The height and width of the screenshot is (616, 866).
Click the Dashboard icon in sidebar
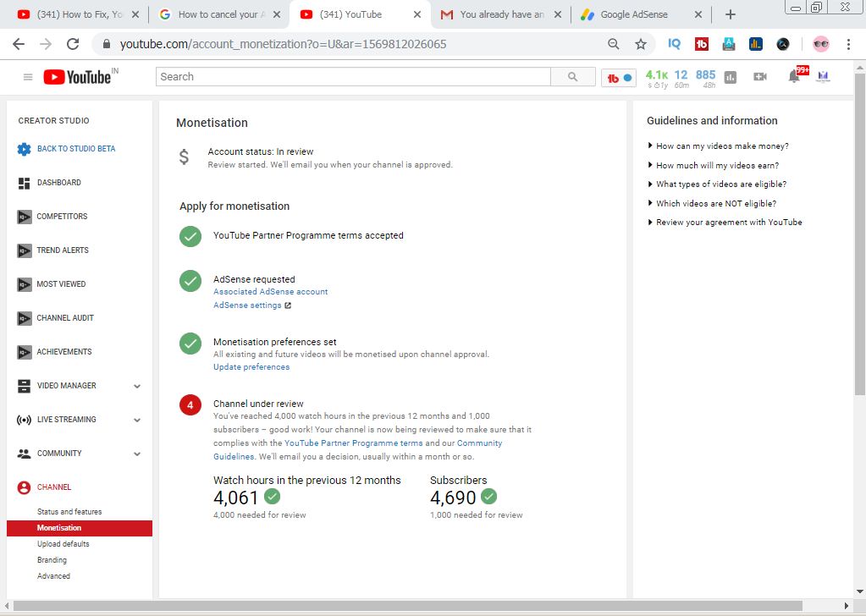pyautogui.click(x=24, y=184)
